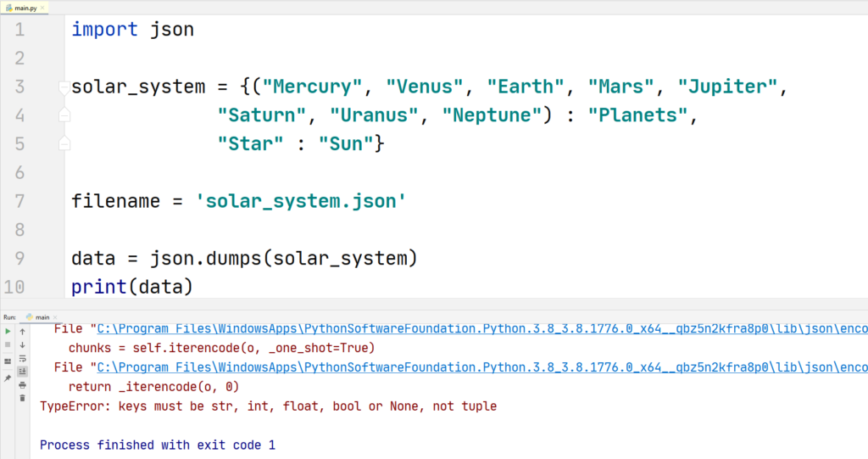The image size is (868, 459).
Task: Click the "Sun" value on line 5
Action: 346,144
